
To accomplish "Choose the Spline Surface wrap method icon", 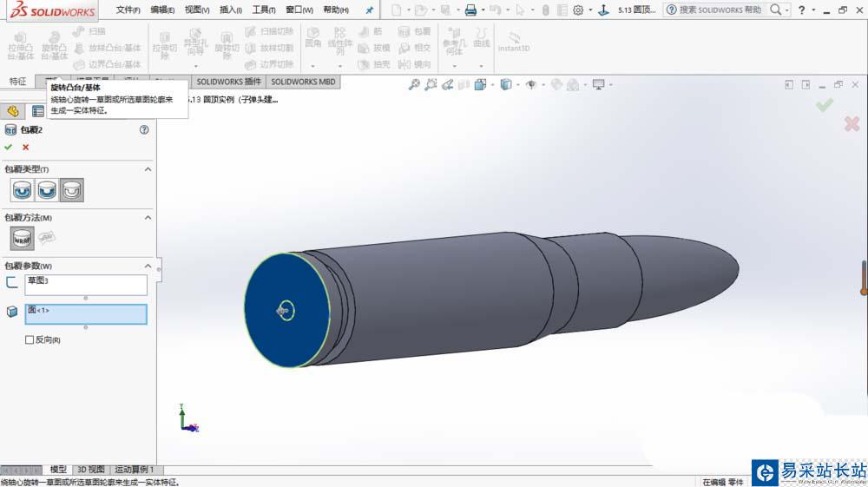I will coord(47,237).
